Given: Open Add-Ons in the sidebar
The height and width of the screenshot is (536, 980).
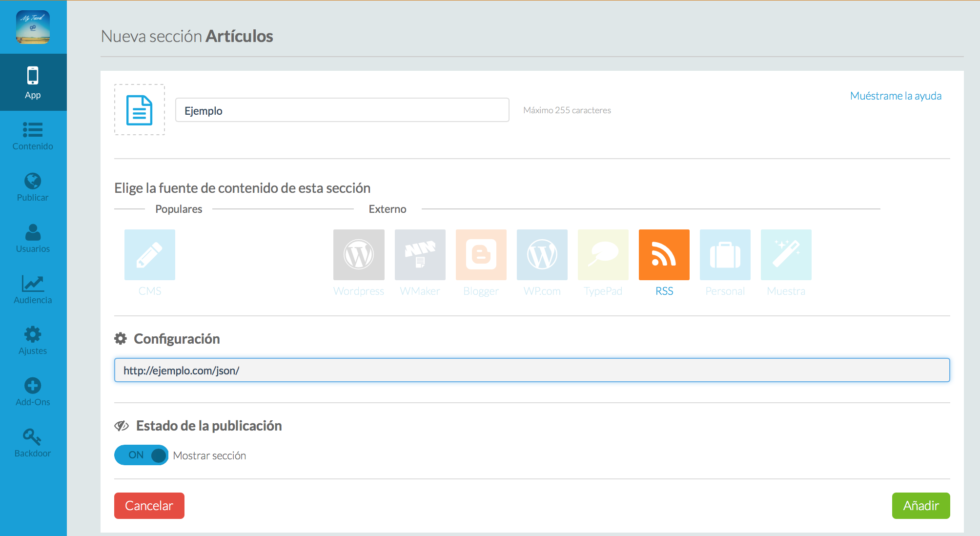Looking at the screenshot, I should 33,392.
